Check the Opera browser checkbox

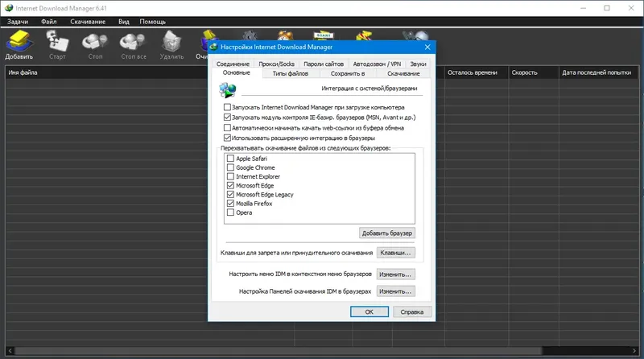click(x=230, y=213)
